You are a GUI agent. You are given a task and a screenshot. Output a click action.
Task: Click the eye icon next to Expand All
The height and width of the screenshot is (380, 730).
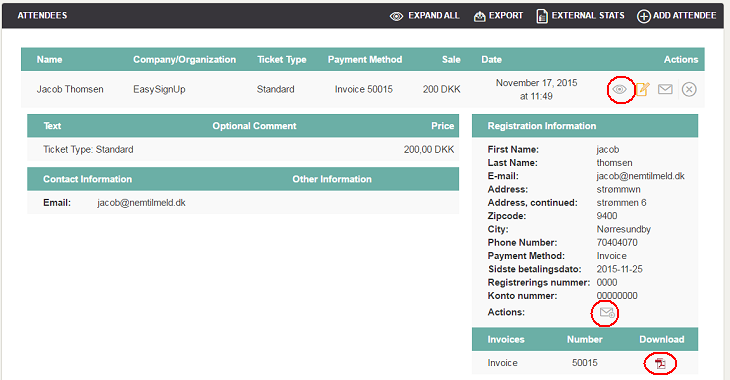[x=396, y=16]
